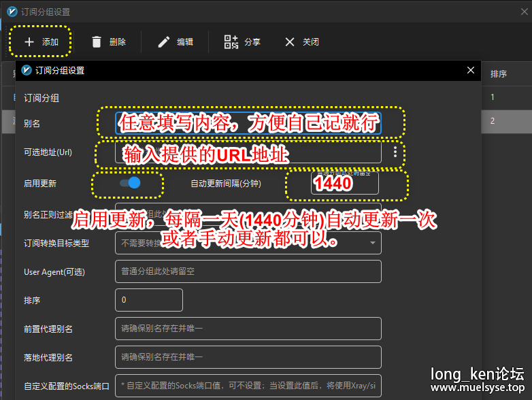Click the optional URL address field
The image size is (532, 400).
248,152
